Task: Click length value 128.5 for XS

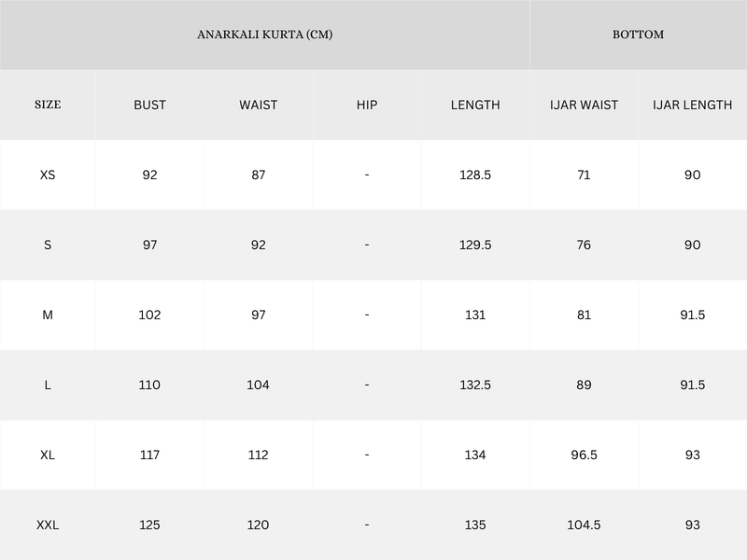Action: (x=475, y=175)
